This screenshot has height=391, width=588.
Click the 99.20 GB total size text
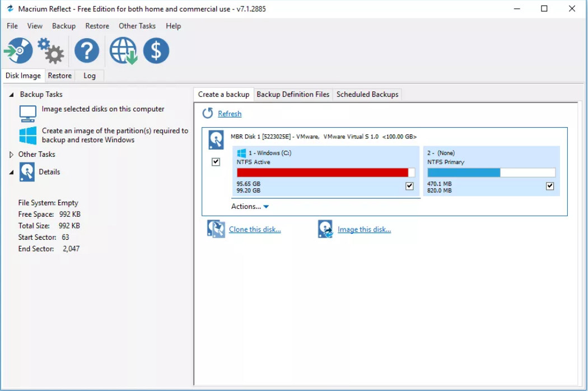click(248, 190)
